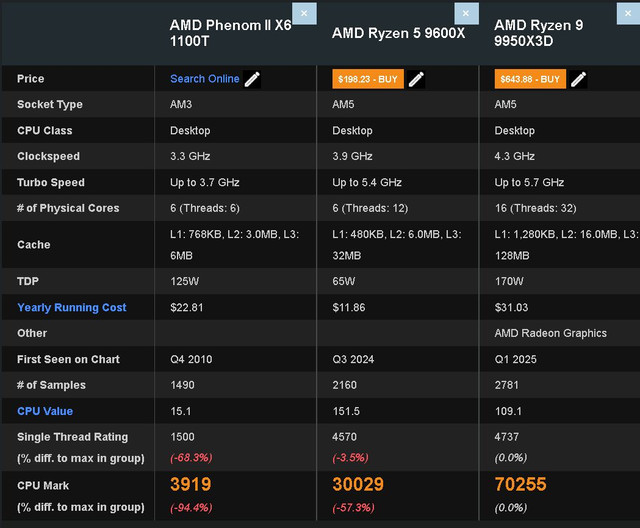
Task: Click the Up to 3.7 GHz turbo value
Action: tap(205, 182)
